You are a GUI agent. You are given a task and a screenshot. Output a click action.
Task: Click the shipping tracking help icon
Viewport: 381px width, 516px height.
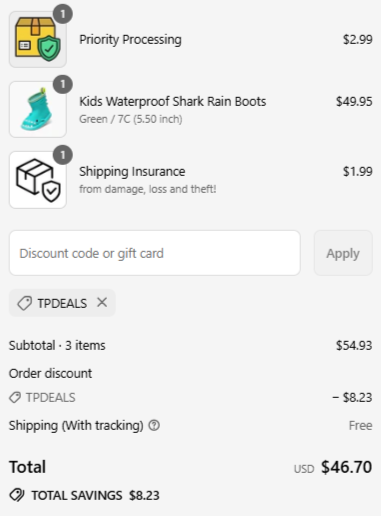(154, 425)
